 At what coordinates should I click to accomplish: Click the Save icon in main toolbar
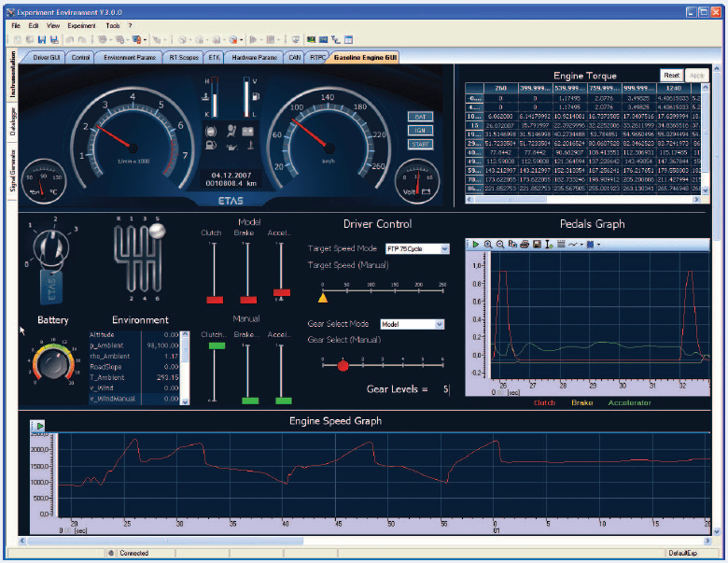point(42,40)
